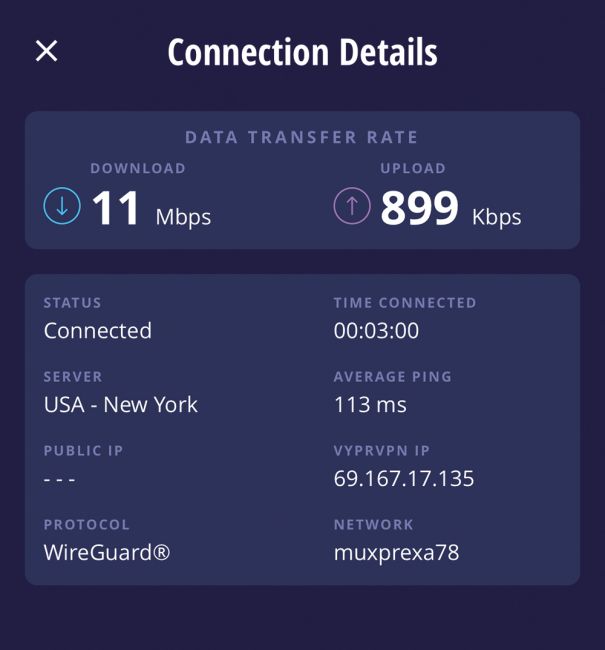Select the USA - New York server
Image resolution: width=605 pixels, height=650 pixels.
click(121, 405)
